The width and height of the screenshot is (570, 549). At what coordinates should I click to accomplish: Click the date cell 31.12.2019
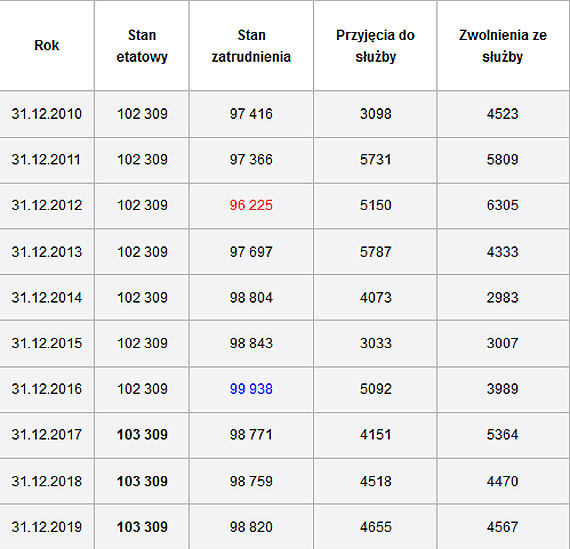click(x=47, y=527)
